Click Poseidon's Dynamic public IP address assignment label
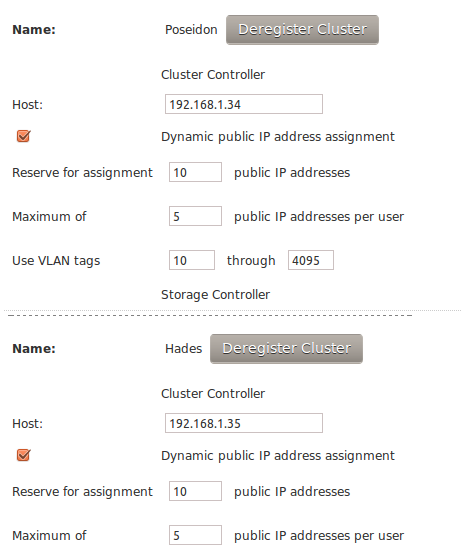This screenshot has width=461, height=550. (278, 137)
